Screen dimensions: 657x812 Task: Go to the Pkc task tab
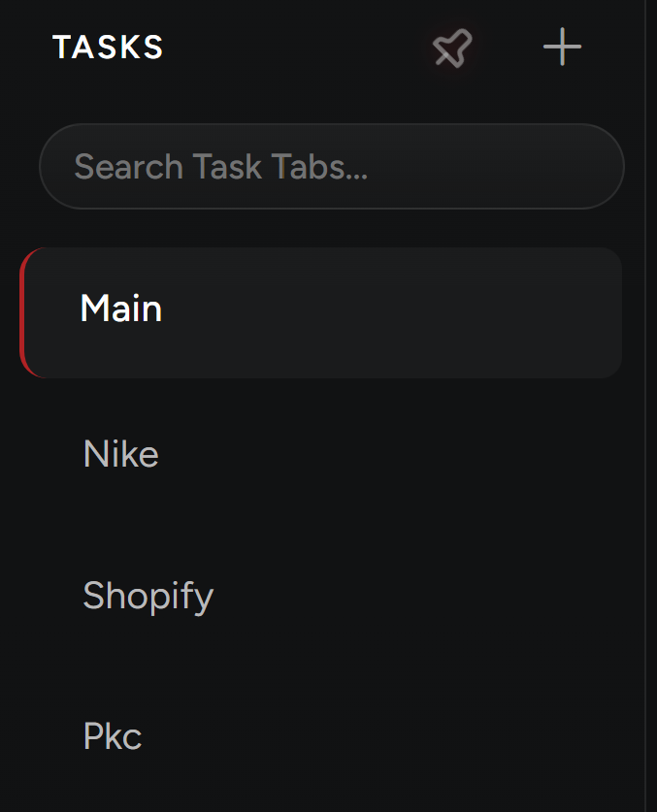[113, 737]
